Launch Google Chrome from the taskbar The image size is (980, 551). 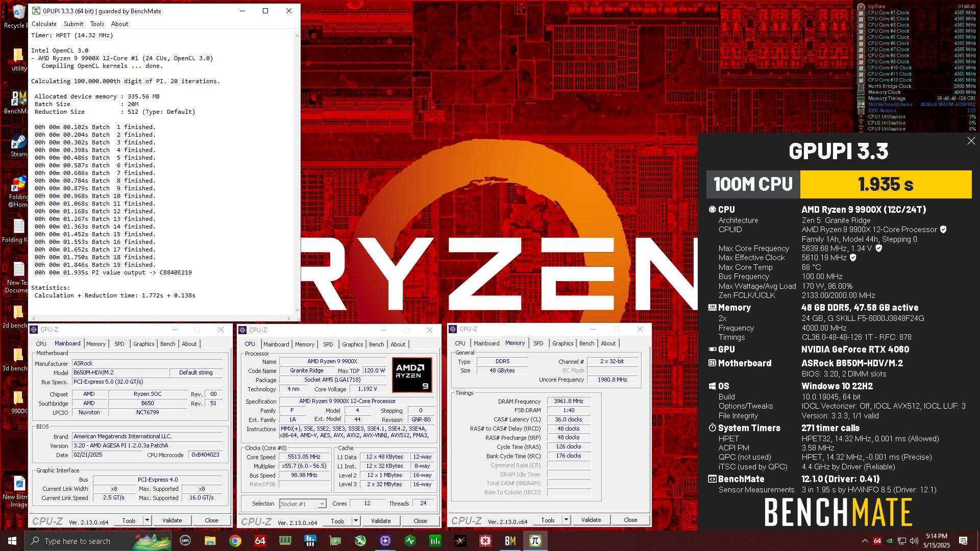(235, 541)
